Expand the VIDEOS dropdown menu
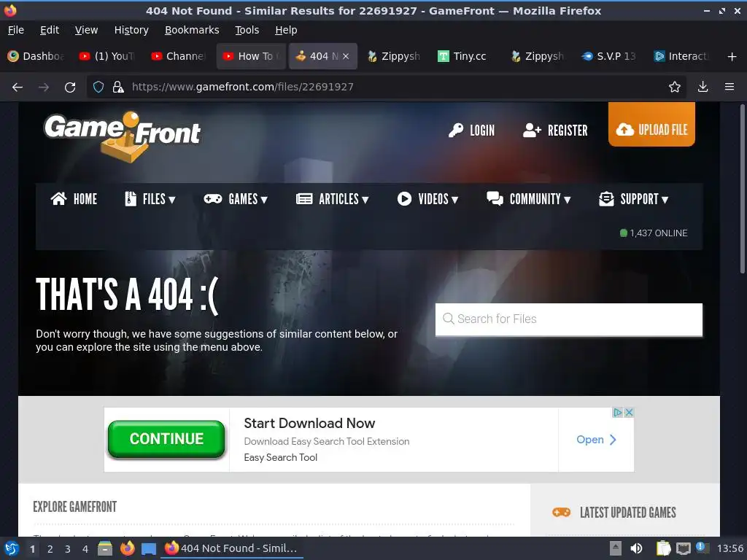747x560 pixels. click(427, 198)
